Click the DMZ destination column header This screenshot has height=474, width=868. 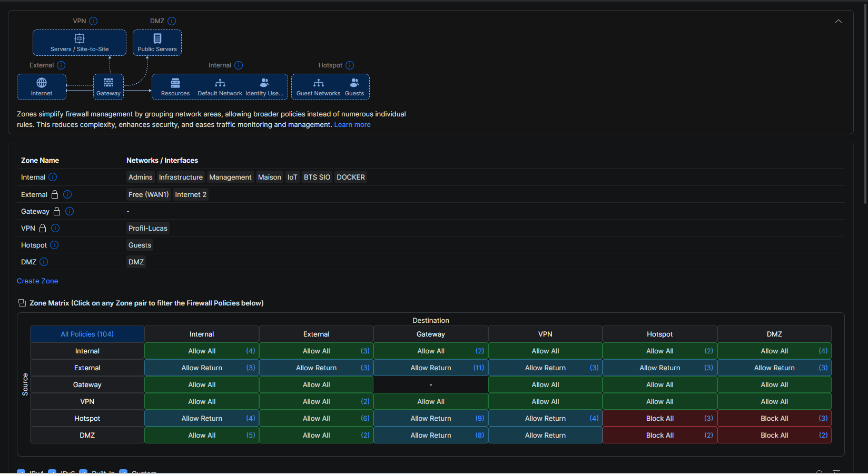click(x=774, y=334)
